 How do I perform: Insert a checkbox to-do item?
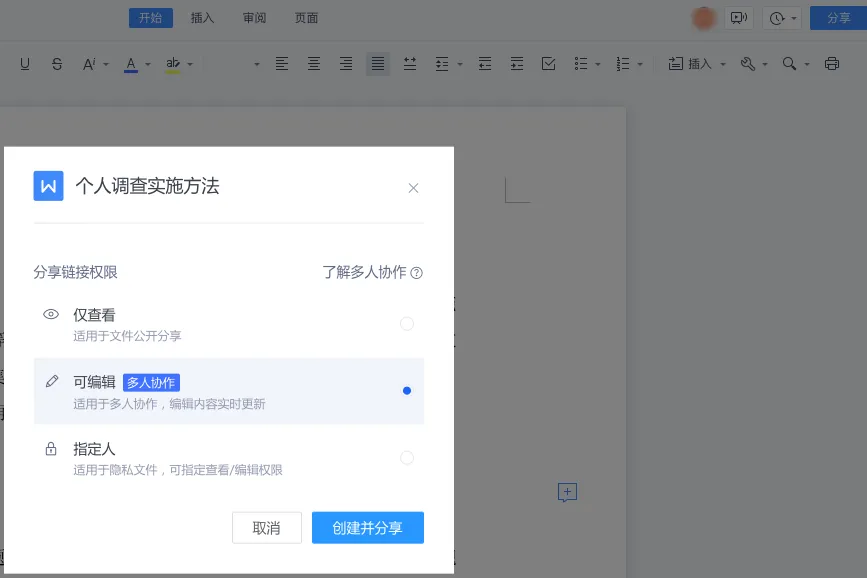[549, 64]
